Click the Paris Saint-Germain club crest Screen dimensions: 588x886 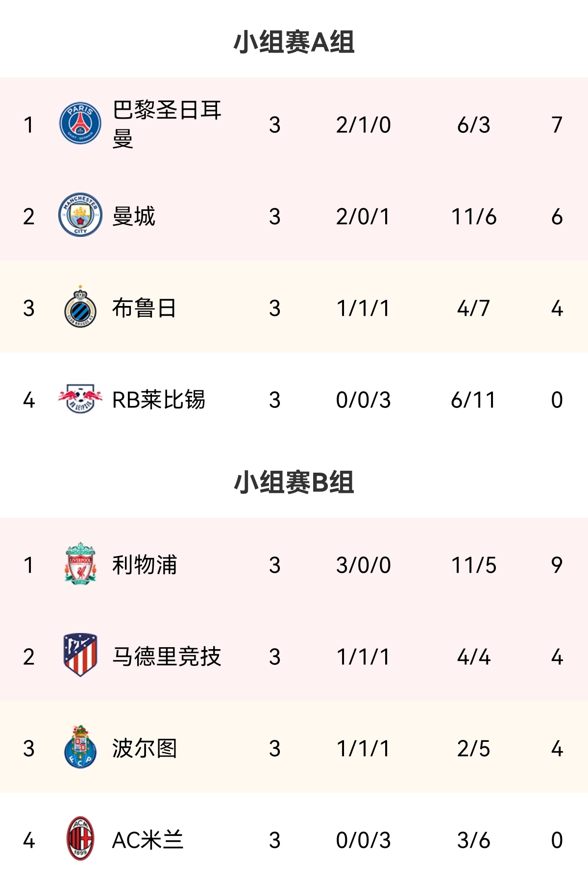coord(80,124)
